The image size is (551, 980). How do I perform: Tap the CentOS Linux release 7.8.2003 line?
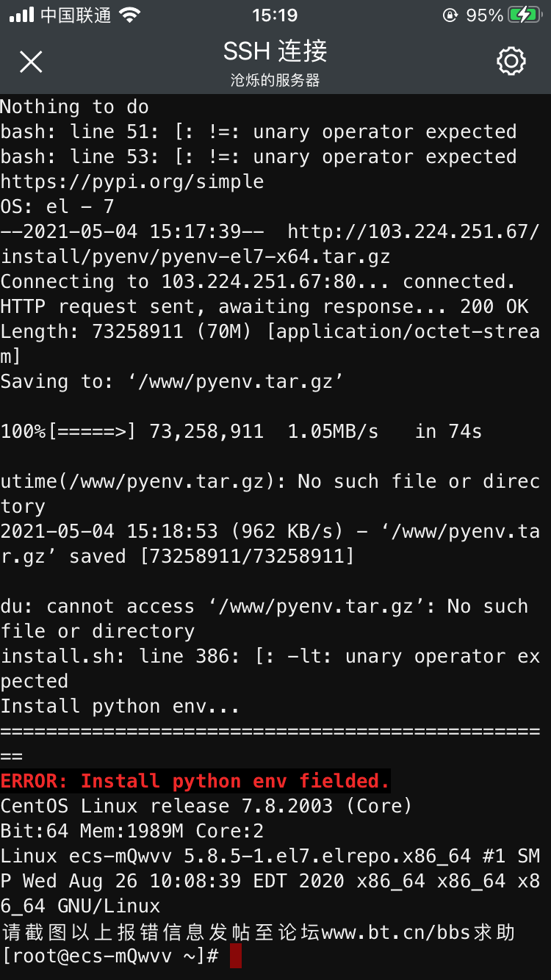(x=206, y=806)
